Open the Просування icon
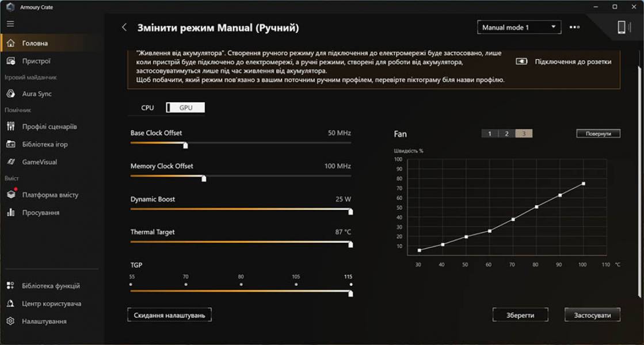Screen dimensions: 644x345 pyautogui.click(x=11, y=212)
